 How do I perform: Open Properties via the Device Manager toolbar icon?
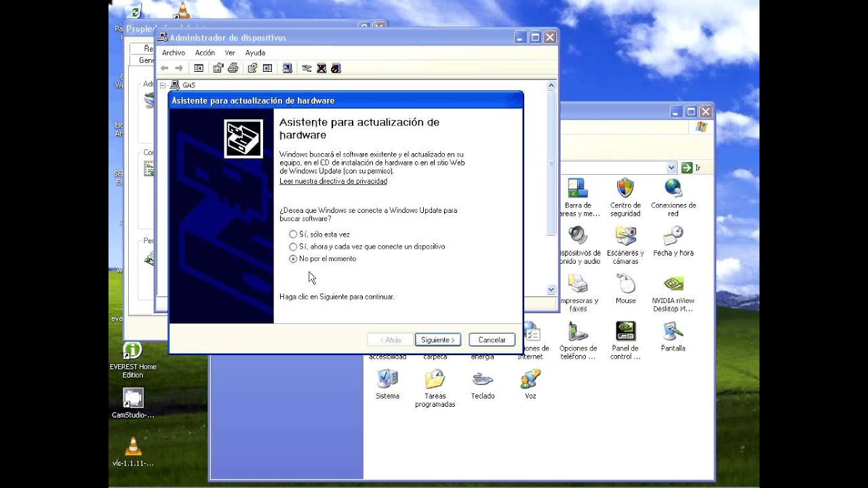point(218,68)
